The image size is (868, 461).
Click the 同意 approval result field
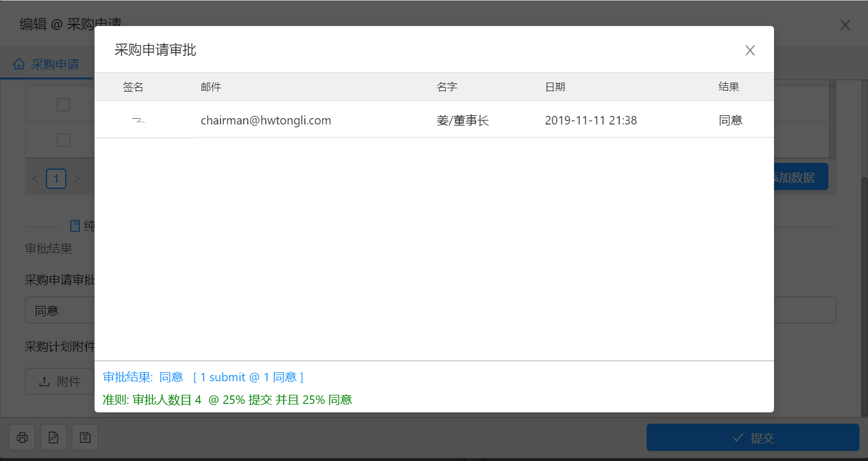[x=59, y=311]
